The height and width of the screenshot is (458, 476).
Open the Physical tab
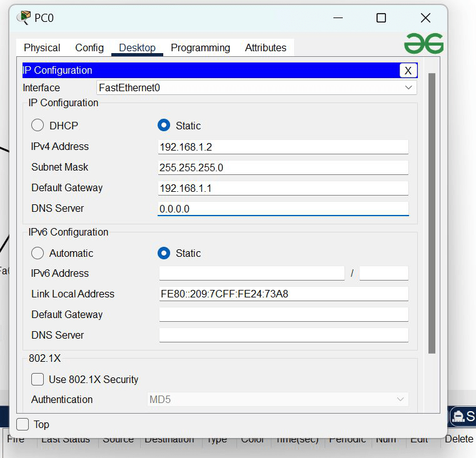42,47
